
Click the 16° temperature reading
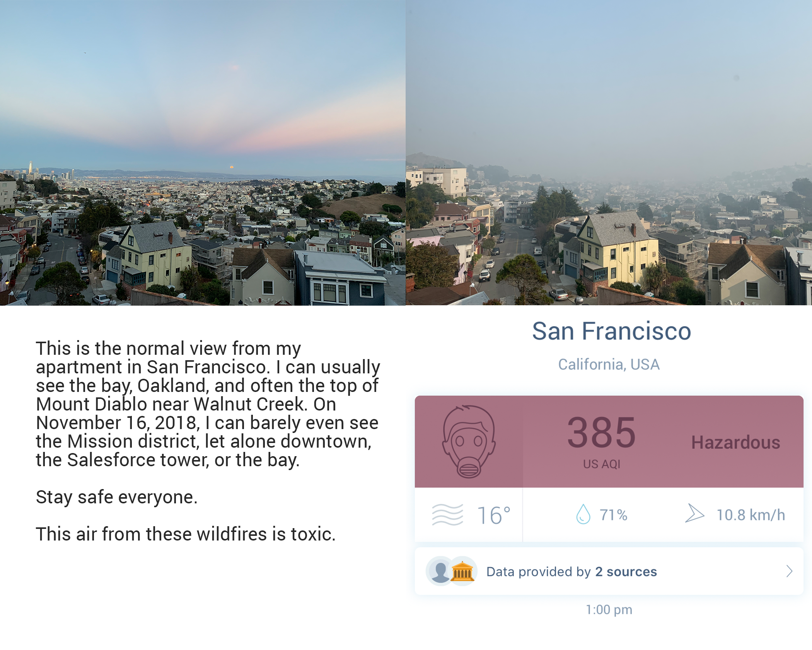(x=494, y=515)
